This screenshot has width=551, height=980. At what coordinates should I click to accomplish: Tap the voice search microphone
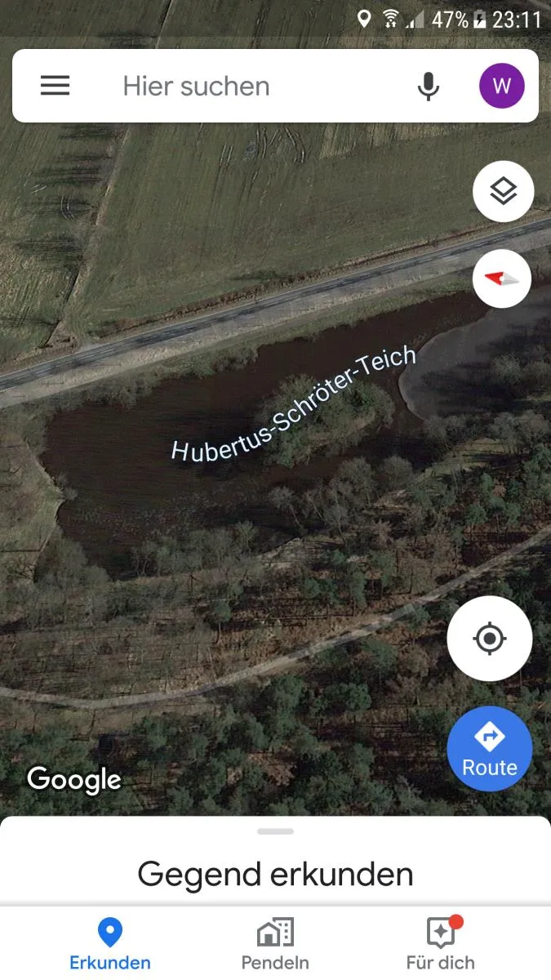(429, 86)
